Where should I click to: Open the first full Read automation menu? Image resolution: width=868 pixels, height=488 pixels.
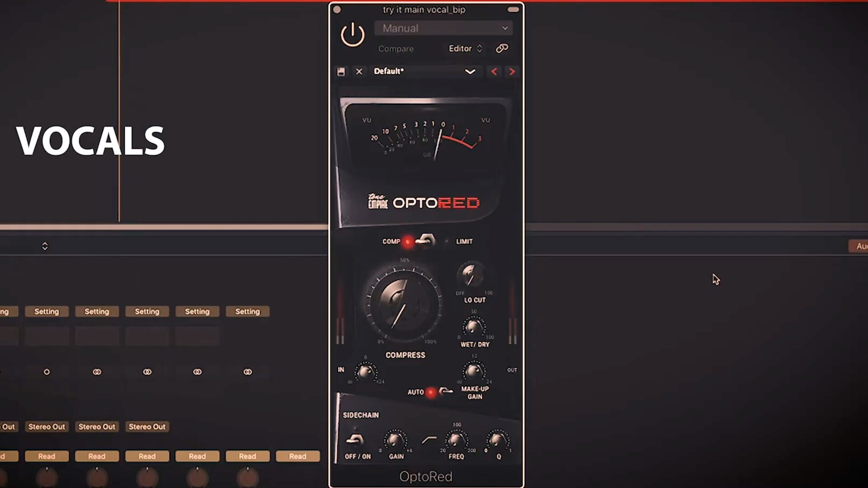[x=47, y=456]
